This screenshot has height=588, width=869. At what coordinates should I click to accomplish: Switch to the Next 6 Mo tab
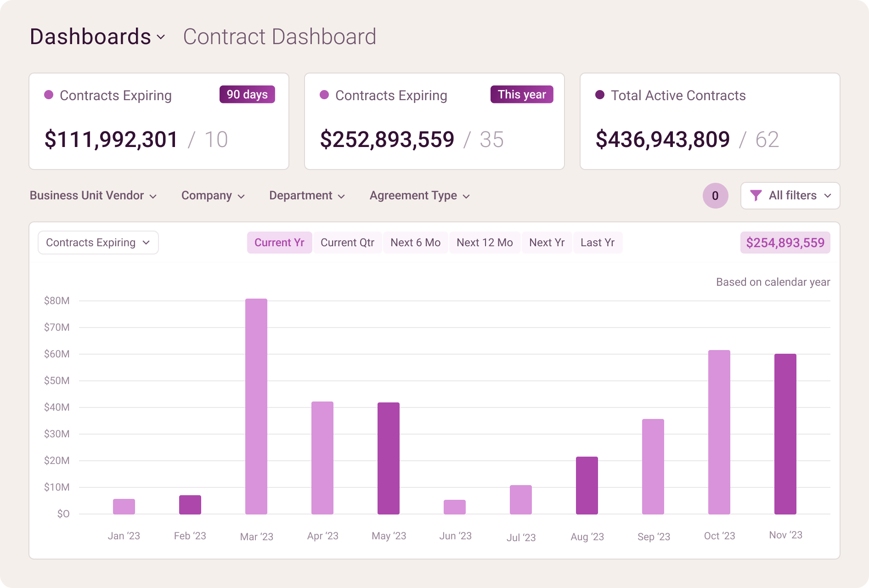tap(415, 243)
